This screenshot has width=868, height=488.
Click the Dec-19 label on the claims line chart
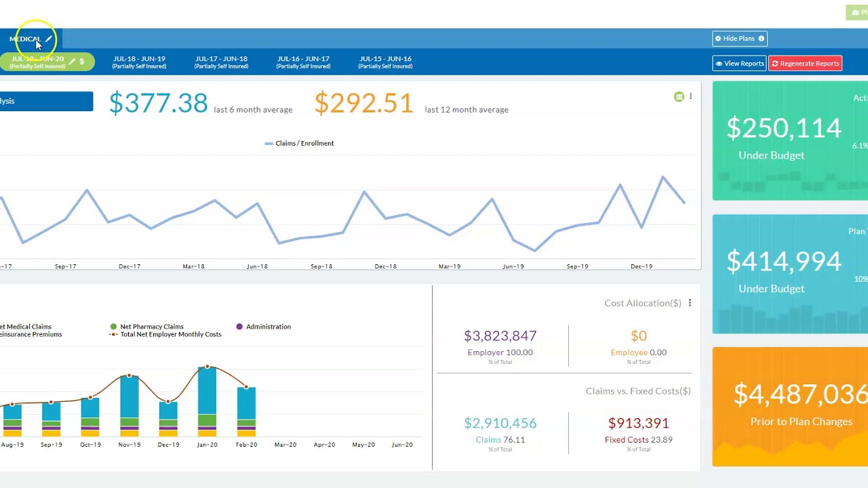pyautogui.click(x=642, y=266)
